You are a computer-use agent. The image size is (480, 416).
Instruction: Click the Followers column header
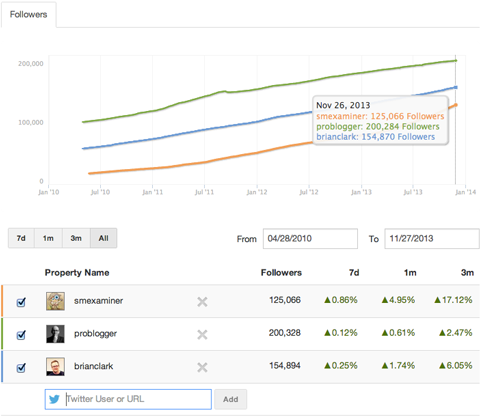(281, 273)
